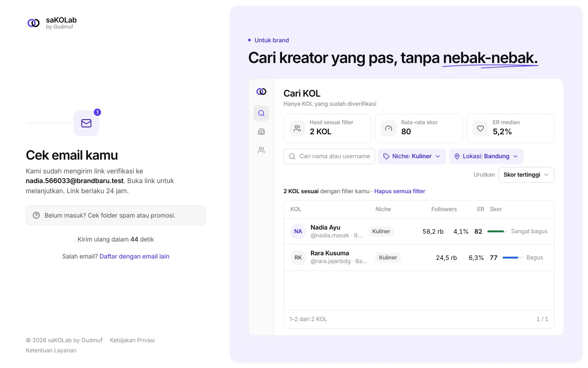
Task: Click the Sangat bagus rating label
Action: [529, 231]
